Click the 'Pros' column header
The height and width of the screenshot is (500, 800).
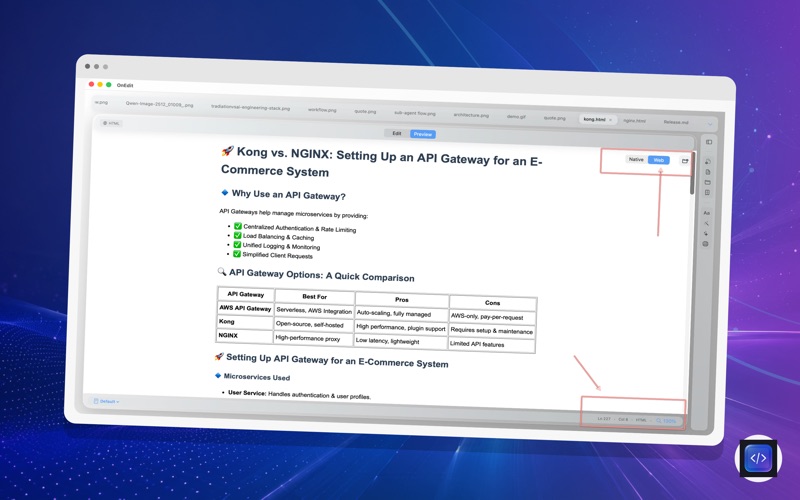click(x=402, y=299)
